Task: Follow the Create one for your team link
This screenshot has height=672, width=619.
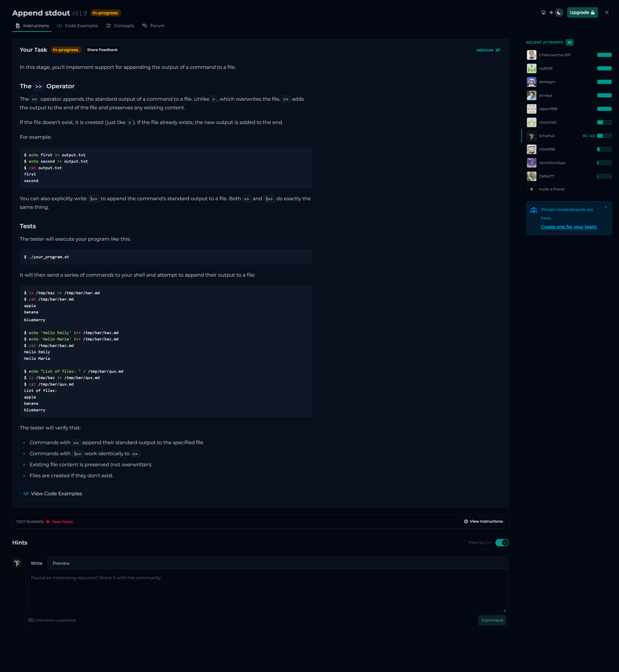Action: [569, 227]
